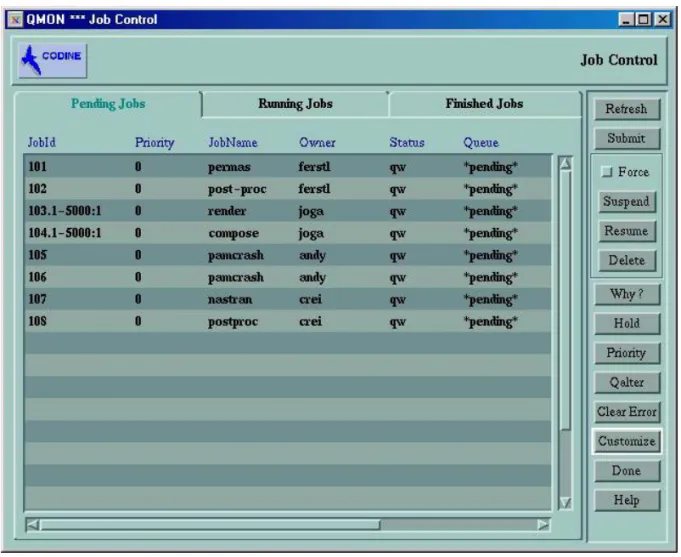Refresh the job list
This screenshot has height=557, width=681.
627,109
